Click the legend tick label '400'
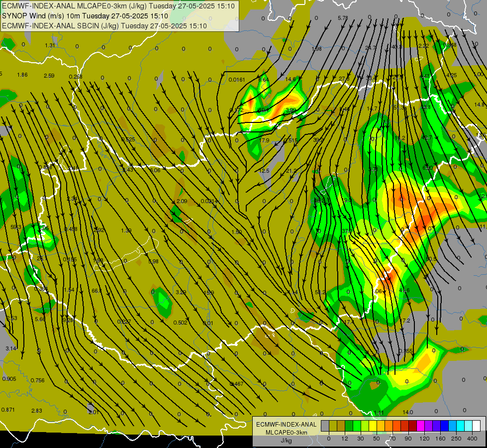Viewport: 487px width, 448px height. click(472, 439)
